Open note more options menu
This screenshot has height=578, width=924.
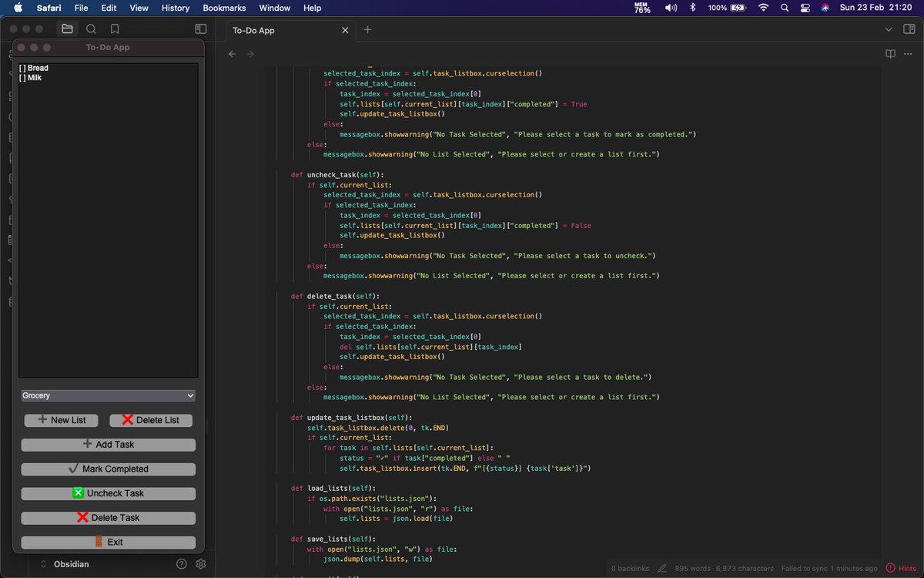909,54
